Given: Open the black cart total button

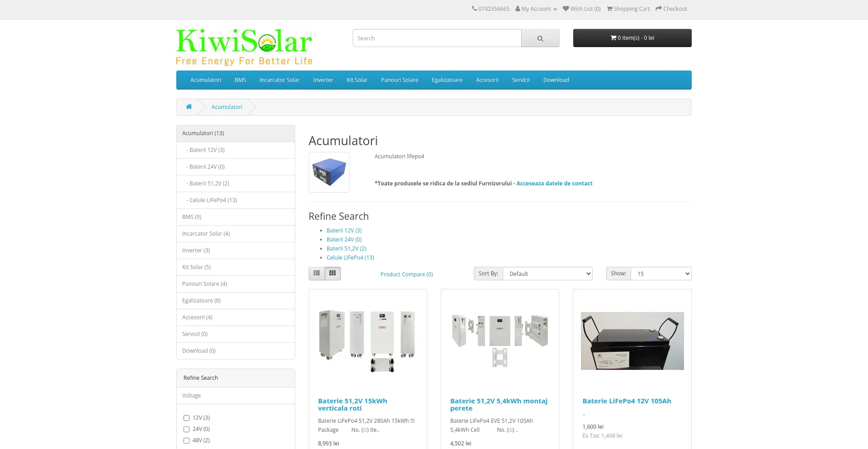Looking at the screenshot, I should [632, 38].
